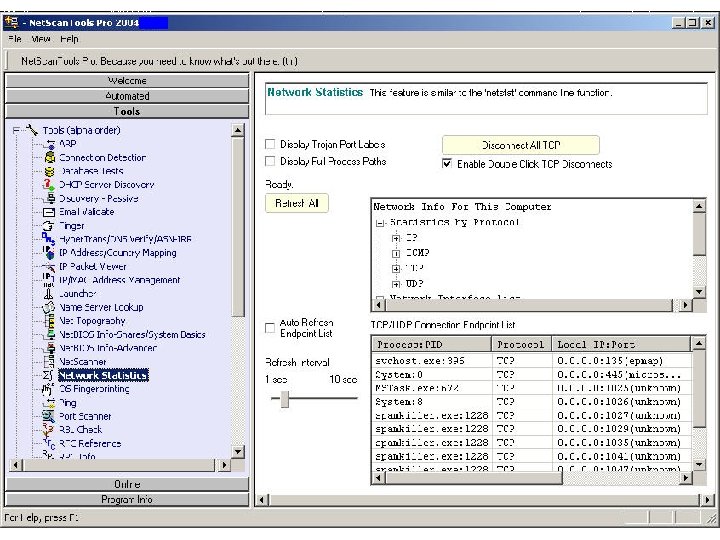This screenshot has height=540, width=720.
Task: Open the Help menu
Action: [69, 39]
